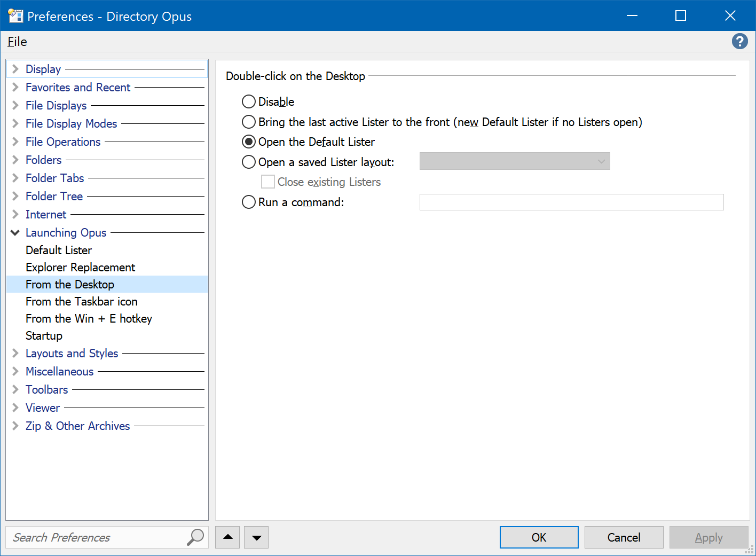Click the search magnifier icon

pyautogui.click(x=195, y=537)
